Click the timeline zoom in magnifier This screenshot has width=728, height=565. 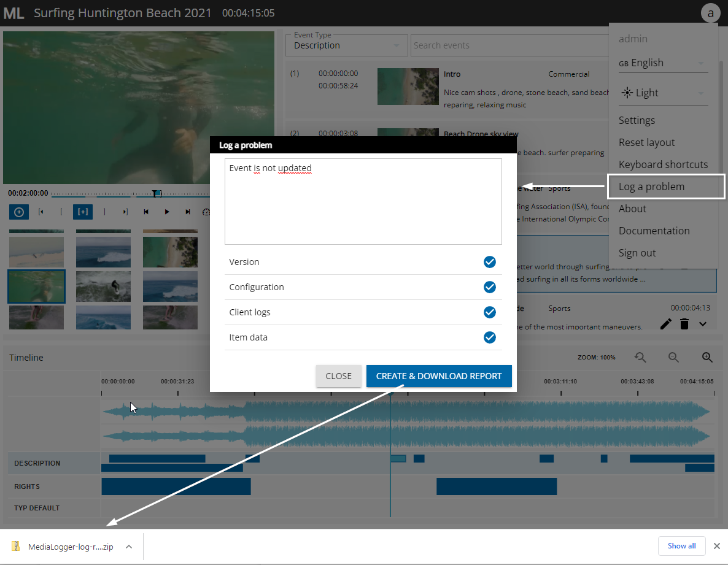click(x=707, y=357)
